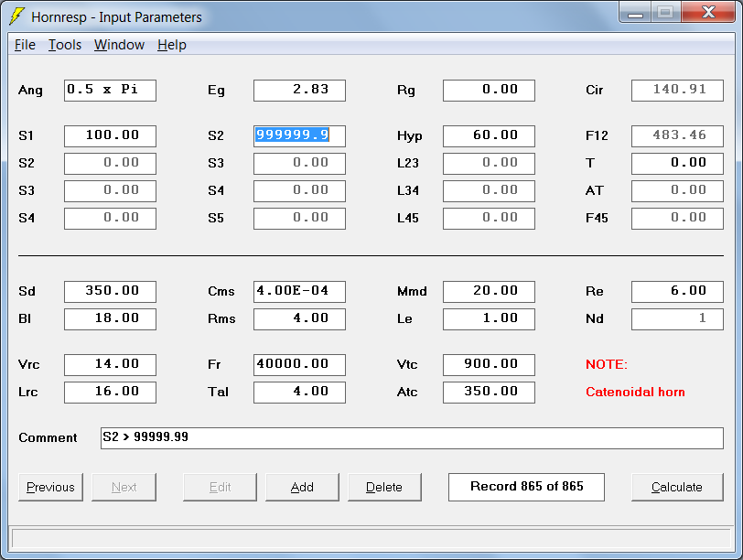Open the Tools menu

[x=65, y=45]
